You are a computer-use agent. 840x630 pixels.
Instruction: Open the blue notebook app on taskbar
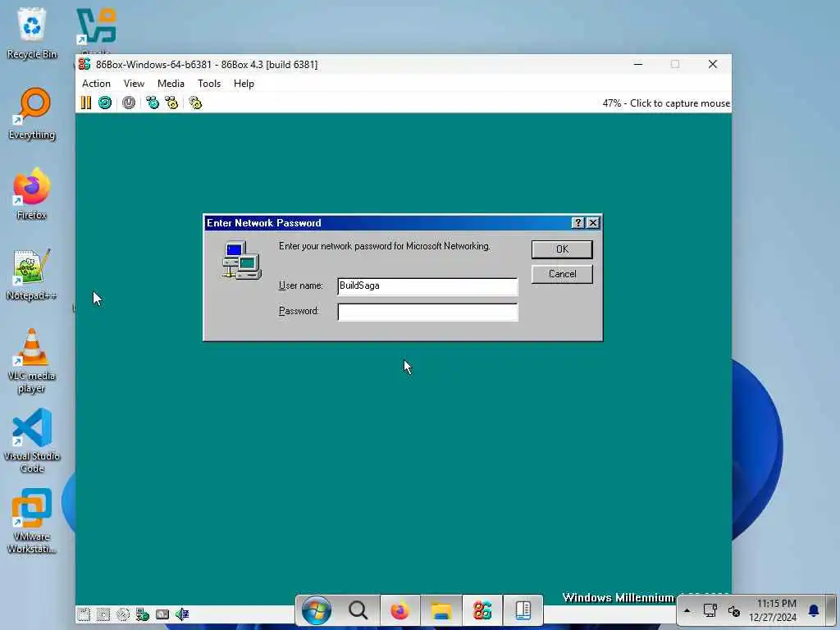click(523, 610)
